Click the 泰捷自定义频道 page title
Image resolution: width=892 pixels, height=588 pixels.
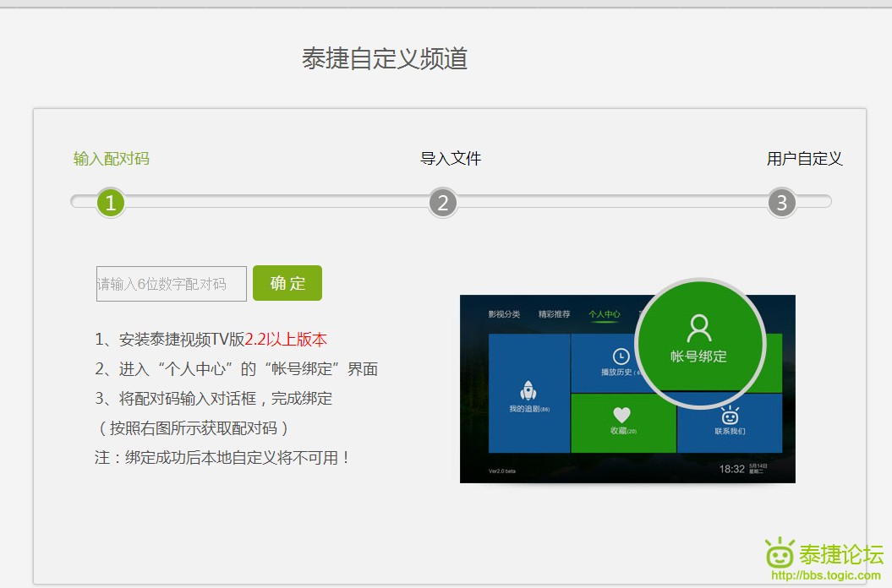point(385,58)
